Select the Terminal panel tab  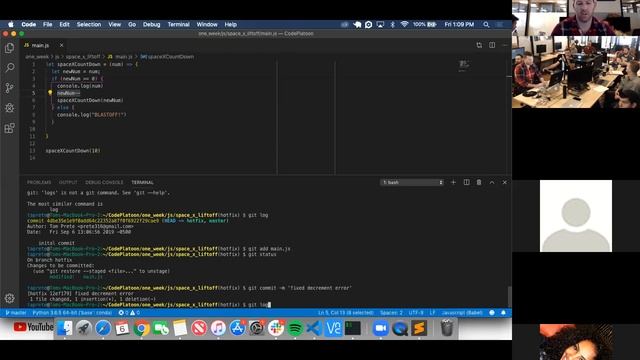click(x=142, y=182)
